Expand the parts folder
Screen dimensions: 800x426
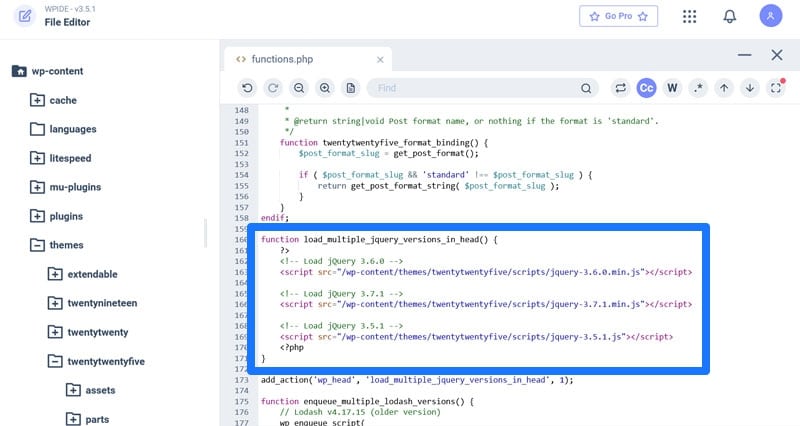(x=73, y=419)
